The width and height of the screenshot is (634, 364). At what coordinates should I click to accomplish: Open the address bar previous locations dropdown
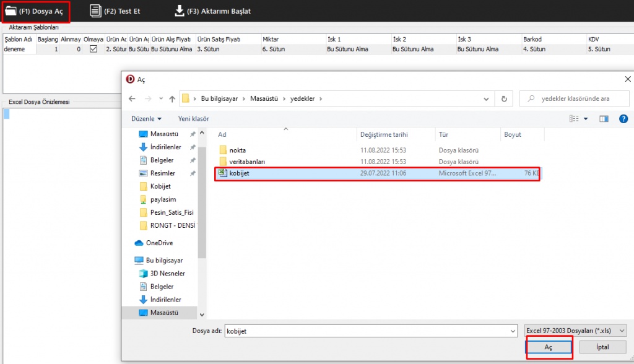(486, 98)
